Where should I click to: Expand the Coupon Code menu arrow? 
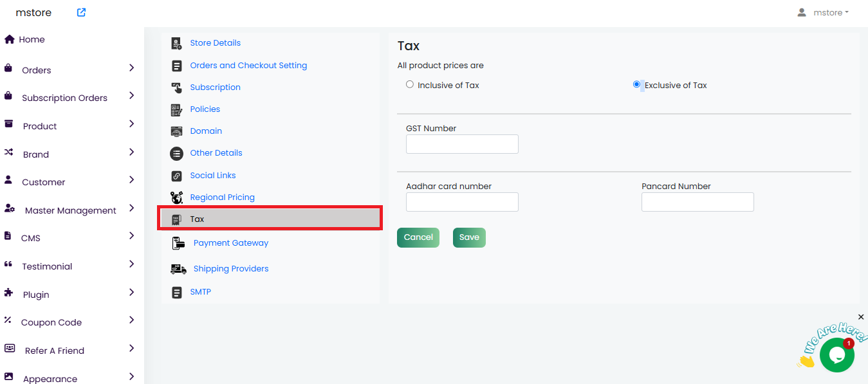tap(131, 320)
